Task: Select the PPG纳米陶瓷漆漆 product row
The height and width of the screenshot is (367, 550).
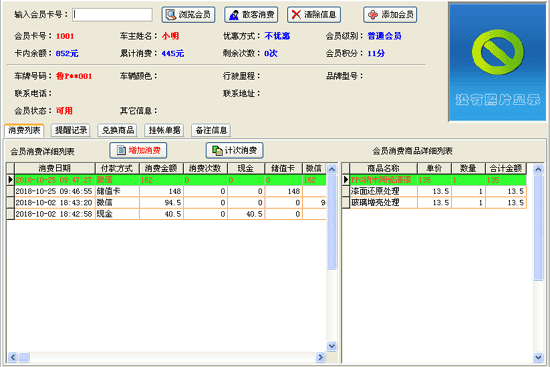Action: point(434,180)
